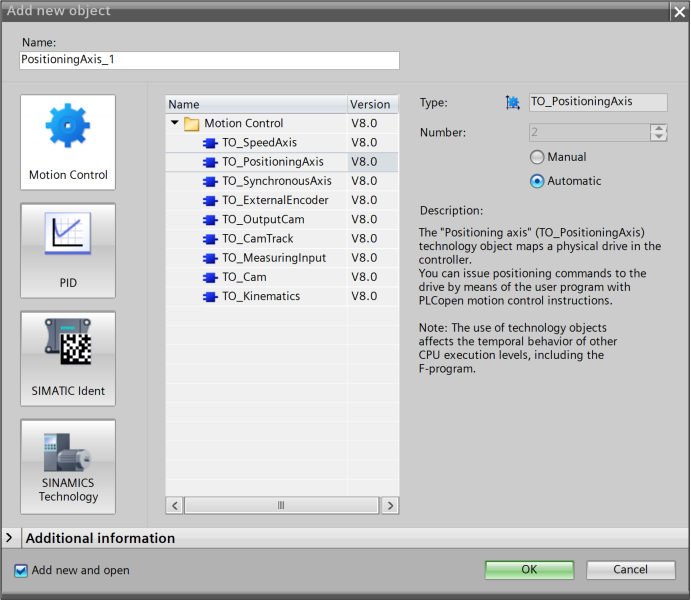This screenshot has height=601, width=691.
Task: Click the Additional information heading text
Action: point(100,538)
